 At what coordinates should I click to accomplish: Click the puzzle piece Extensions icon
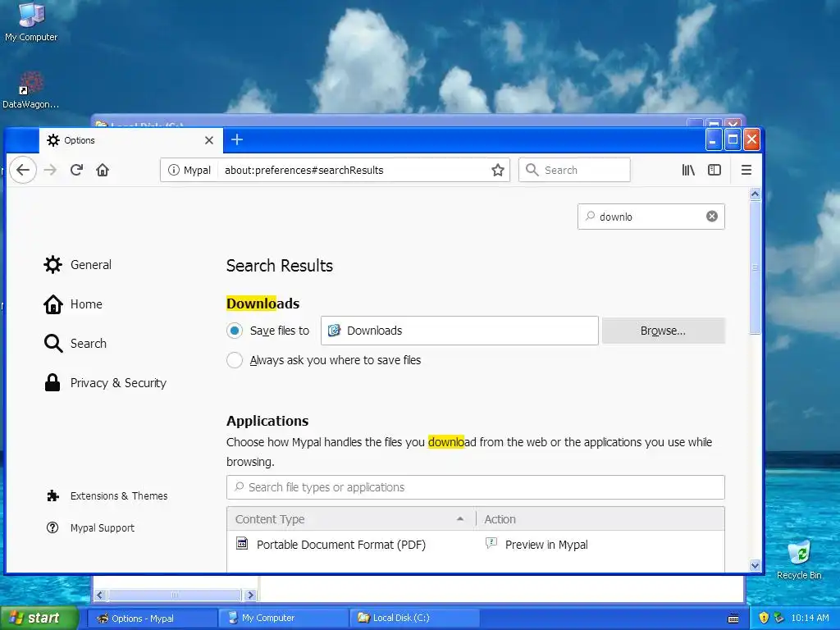pyautogui.click(x=52, y=496)
